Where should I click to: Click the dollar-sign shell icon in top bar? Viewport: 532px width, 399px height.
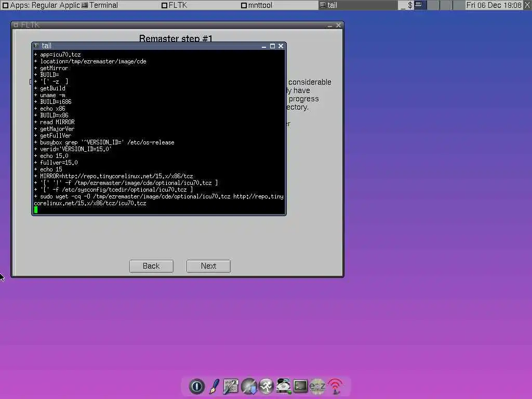point(410,5)
